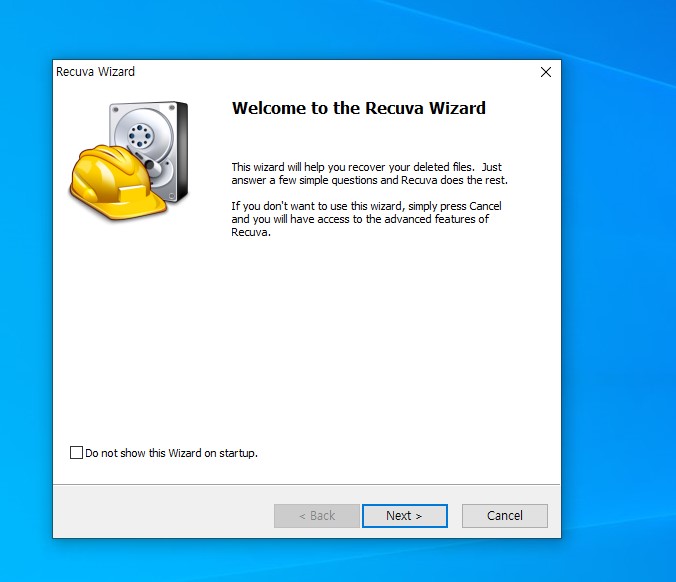
Task: Click the greyed-out < Back button
Action: [317, 516]
